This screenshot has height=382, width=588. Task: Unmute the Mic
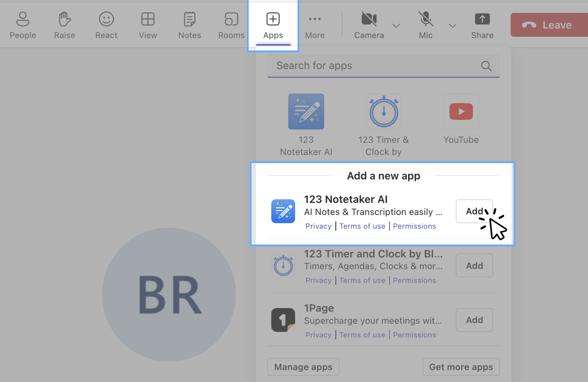pyautogui.click(x=426, y=25)
